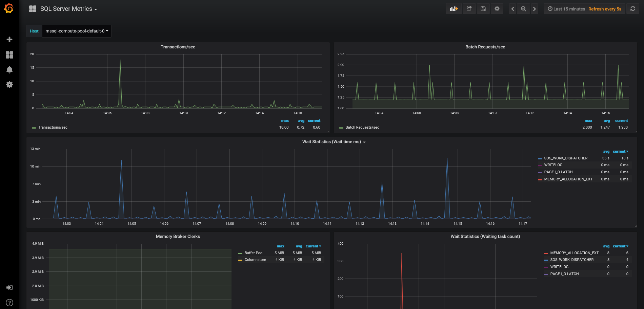Click the MEMORY_ALLOCATION_EXT red color swatch in task count legend
This screenshot has width=644, height=309.
[x=546, y=253]
